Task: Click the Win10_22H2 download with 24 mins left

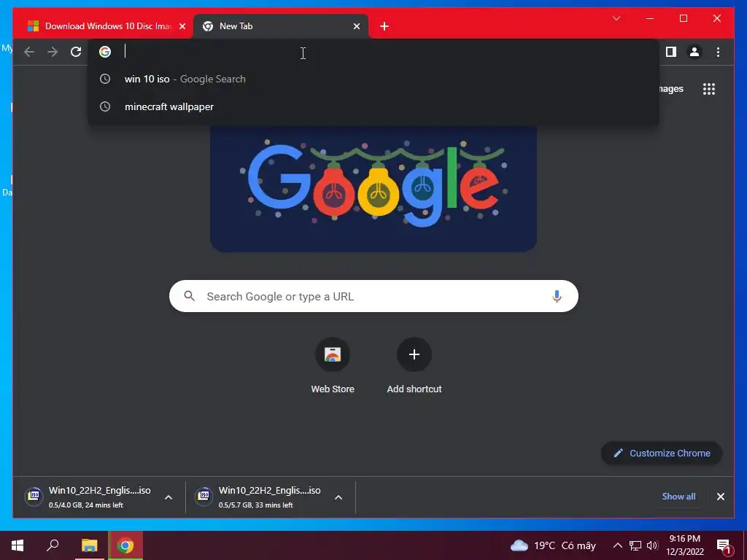Action: (99, 497)
